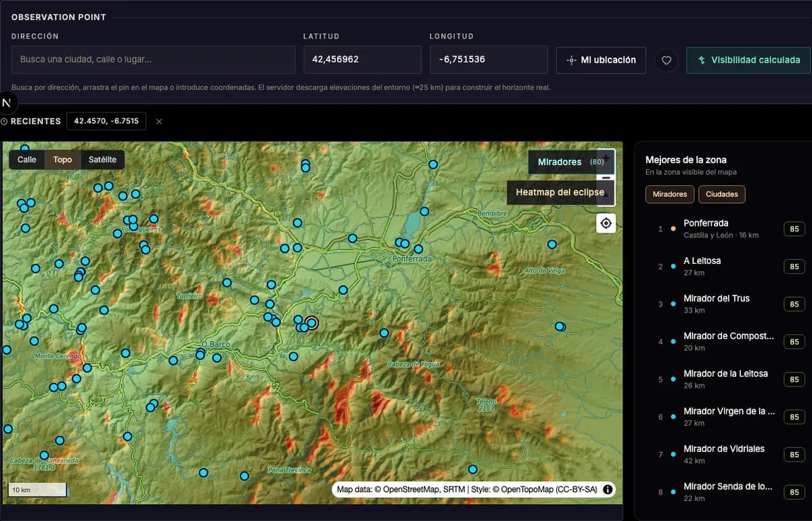Filter the list by Miradores
This screenshot has width=812, height=521.
click(x=670, y=194)
